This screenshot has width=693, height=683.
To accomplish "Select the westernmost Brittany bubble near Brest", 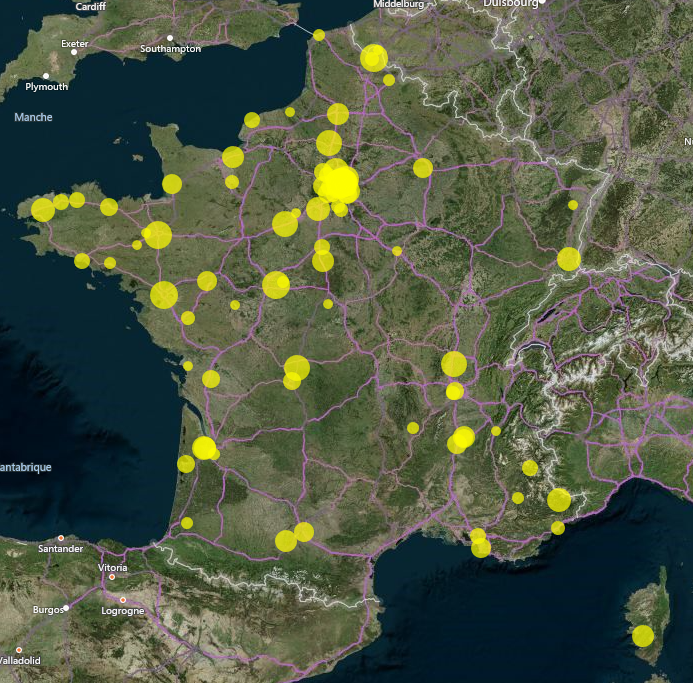I will [43, 210].
